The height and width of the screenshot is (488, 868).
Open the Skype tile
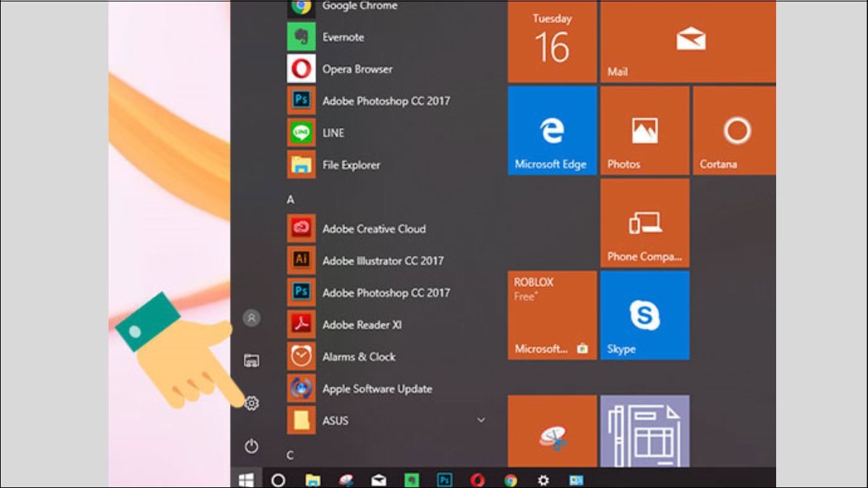(644, 315)
